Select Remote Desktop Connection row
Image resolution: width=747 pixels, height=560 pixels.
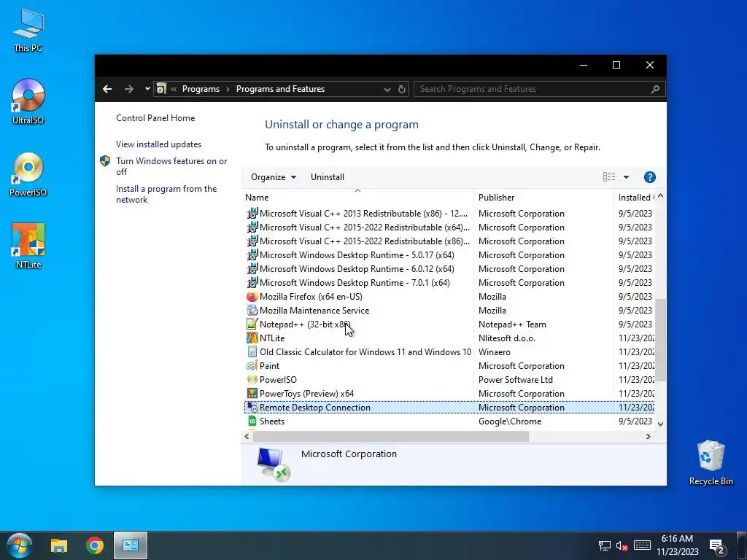click(449, 407)
